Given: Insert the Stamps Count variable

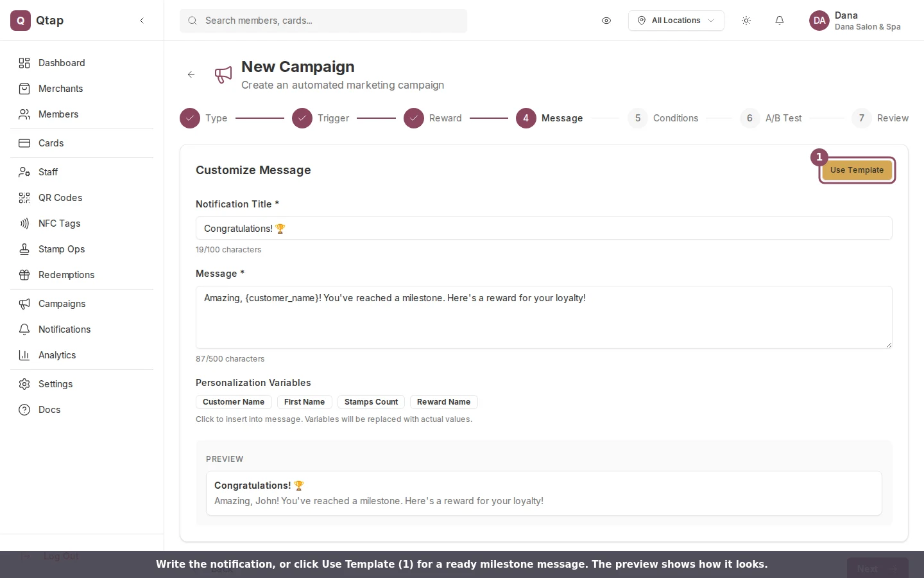Looking at the screenshot, I should 371,402.
